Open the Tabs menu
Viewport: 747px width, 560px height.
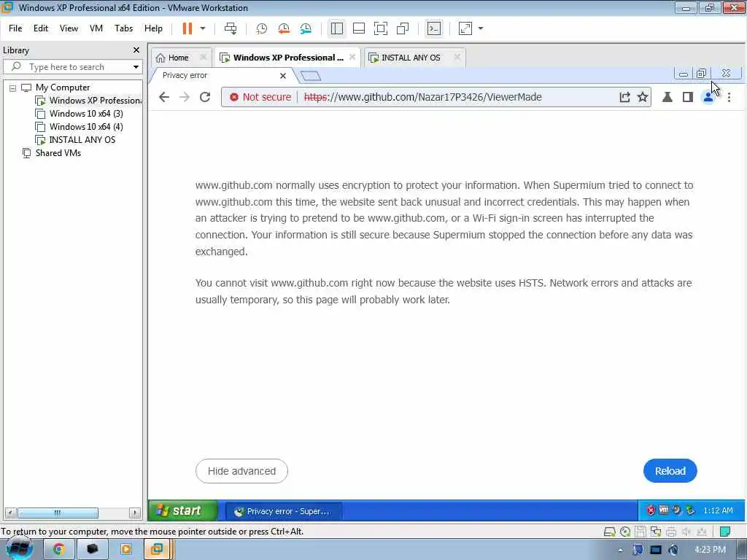123,28
